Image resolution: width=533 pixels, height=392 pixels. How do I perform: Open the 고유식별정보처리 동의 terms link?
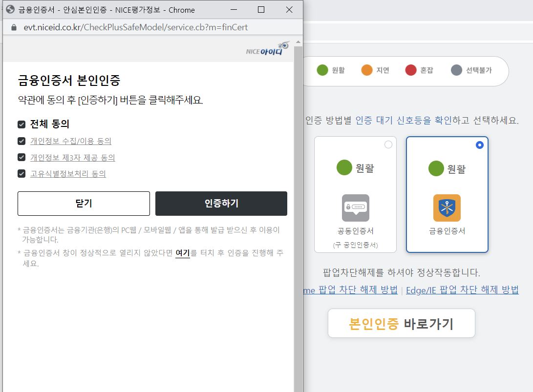68,174
